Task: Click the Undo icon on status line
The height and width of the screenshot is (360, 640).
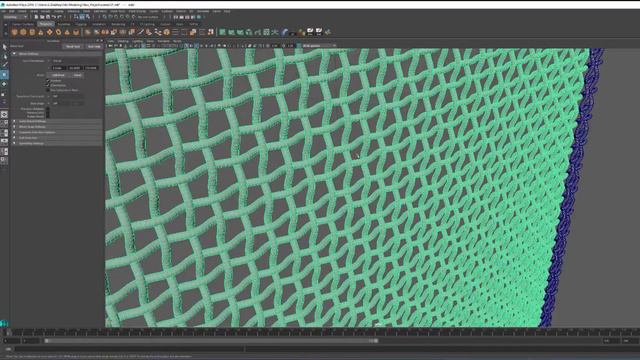Action: (x=53, y=17)
